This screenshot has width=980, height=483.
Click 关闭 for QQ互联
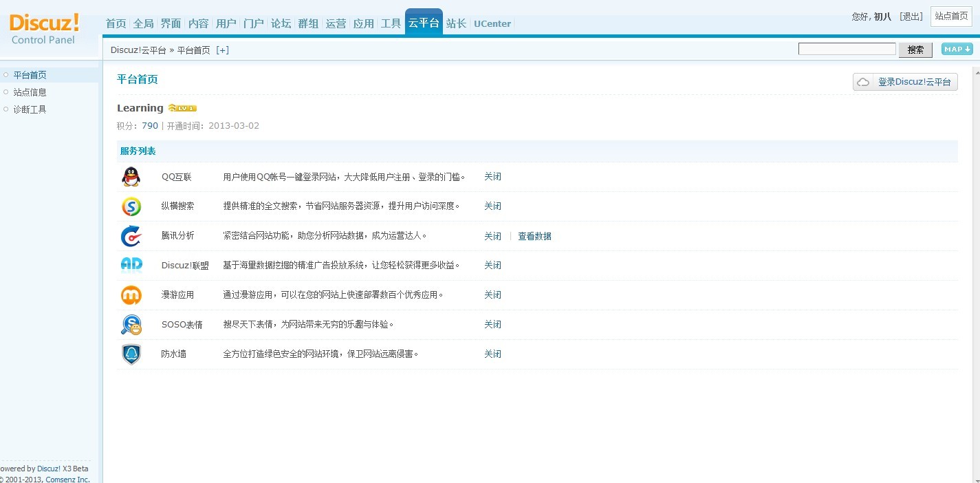click(492, 177)
